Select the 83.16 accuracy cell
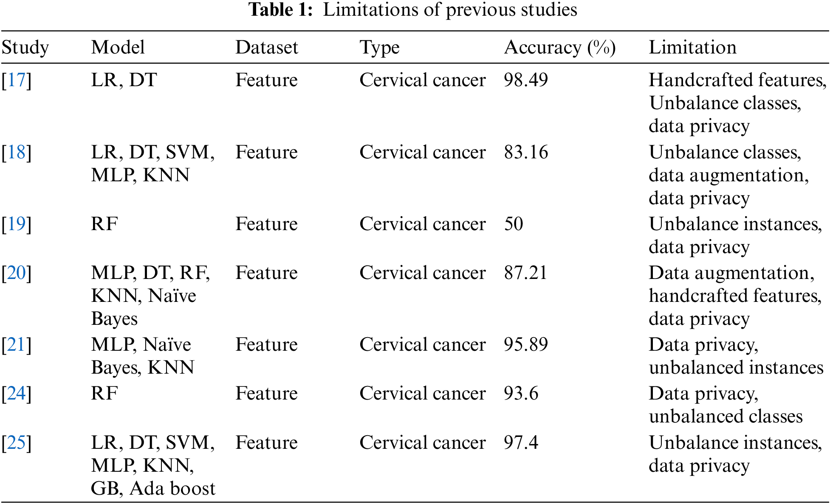830x504 pixels. (x=526, y=152)
